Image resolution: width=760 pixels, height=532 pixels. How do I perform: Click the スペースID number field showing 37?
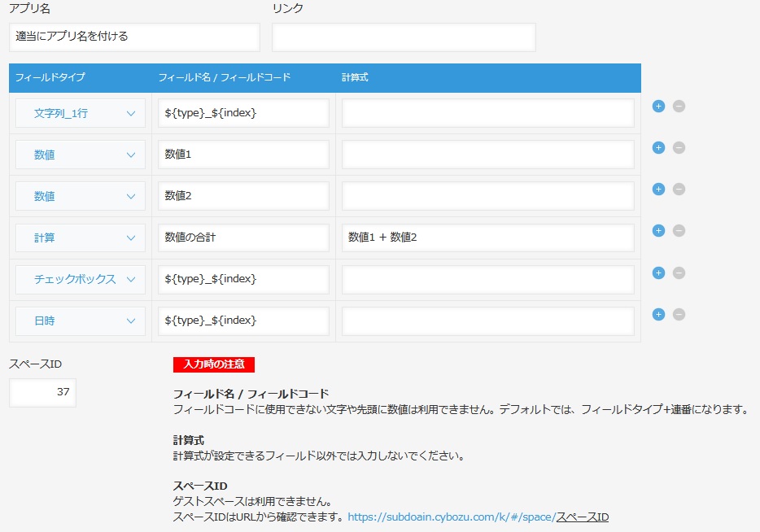(x=42, y=392)
